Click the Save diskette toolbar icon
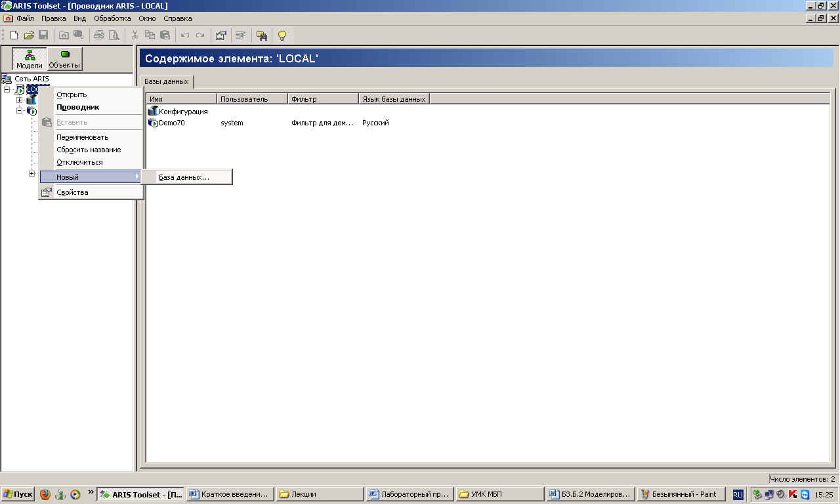The height and width of the screenshot is (504, 840). click(x=43, y=35)
